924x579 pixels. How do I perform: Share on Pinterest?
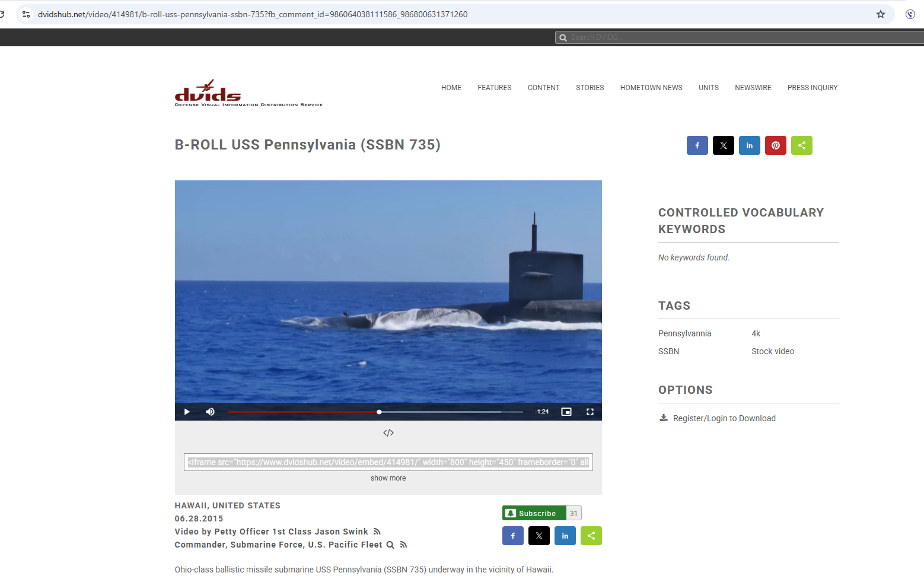pos(776,145)
